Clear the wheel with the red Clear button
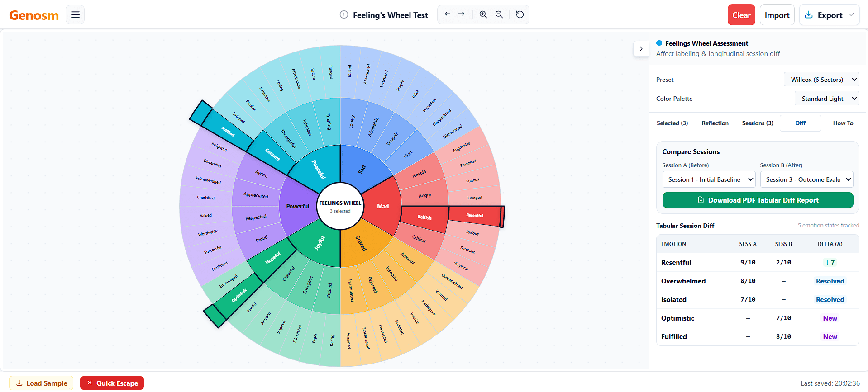Screen dimensions: 868x392 (x=741, y=15)
